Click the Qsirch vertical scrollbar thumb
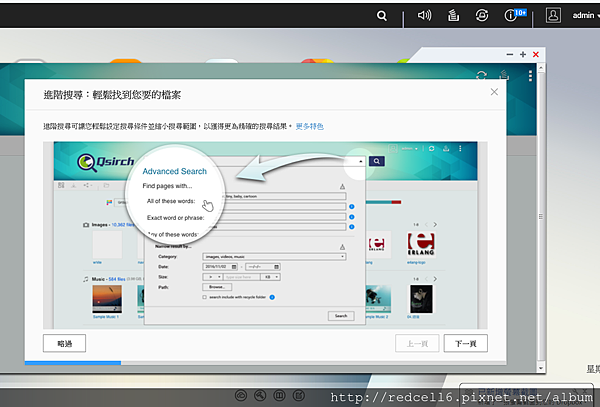This screenshot has height=407, width=600. coord(541,217)
